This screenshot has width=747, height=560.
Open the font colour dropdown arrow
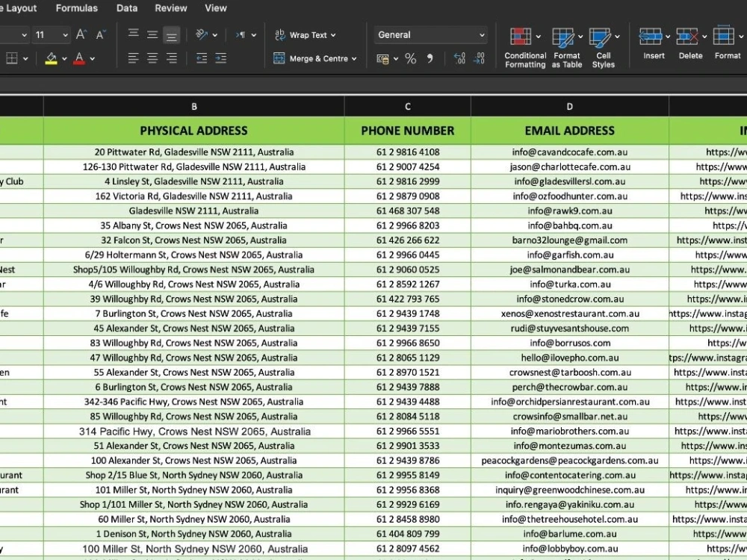click(93, 59)
